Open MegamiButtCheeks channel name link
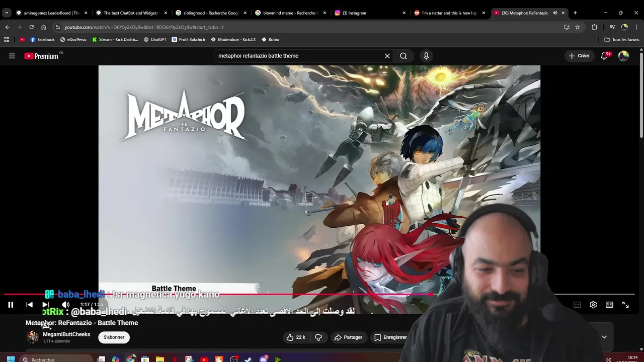This screenshot has height=362, width=644. (x=66, y=334)
